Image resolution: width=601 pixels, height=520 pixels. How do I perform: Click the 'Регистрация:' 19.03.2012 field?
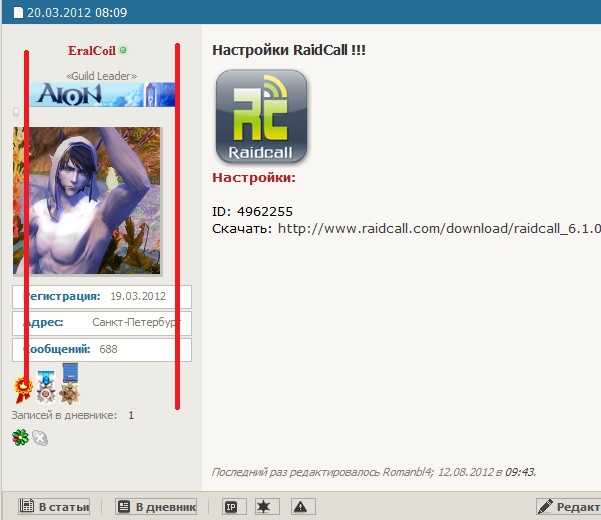point(102,297)
